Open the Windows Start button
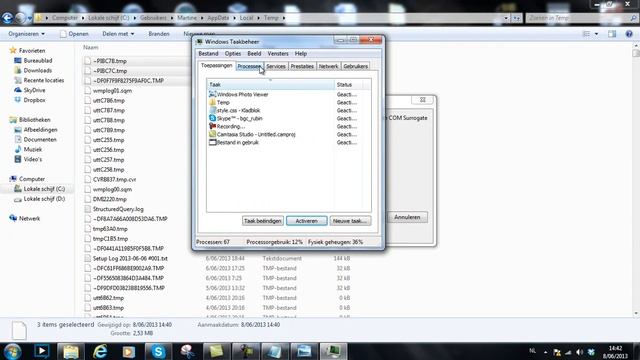This screenshot has height=360, width=640. pyautogui.click(x=12, y=351)
